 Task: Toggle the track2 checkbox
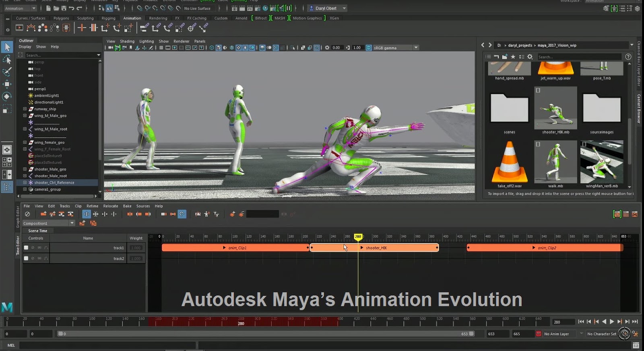click(x=26, y=258)
